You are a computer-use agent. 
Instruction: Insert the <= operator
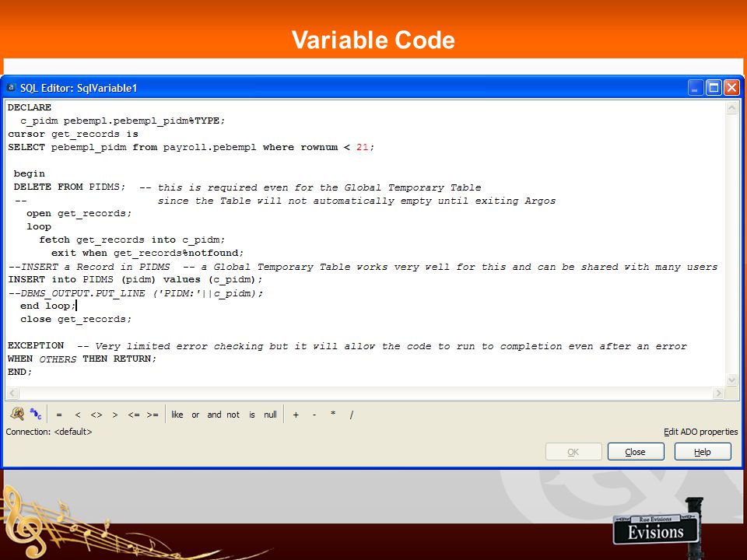(x=134, y=415)
